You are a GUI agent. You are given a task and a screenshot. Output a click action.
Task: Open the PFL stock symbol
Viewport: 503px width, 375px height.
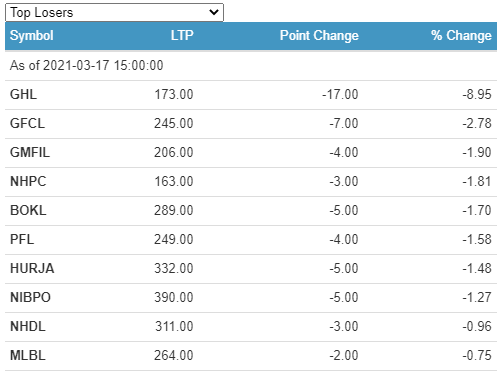click(22, 239)
